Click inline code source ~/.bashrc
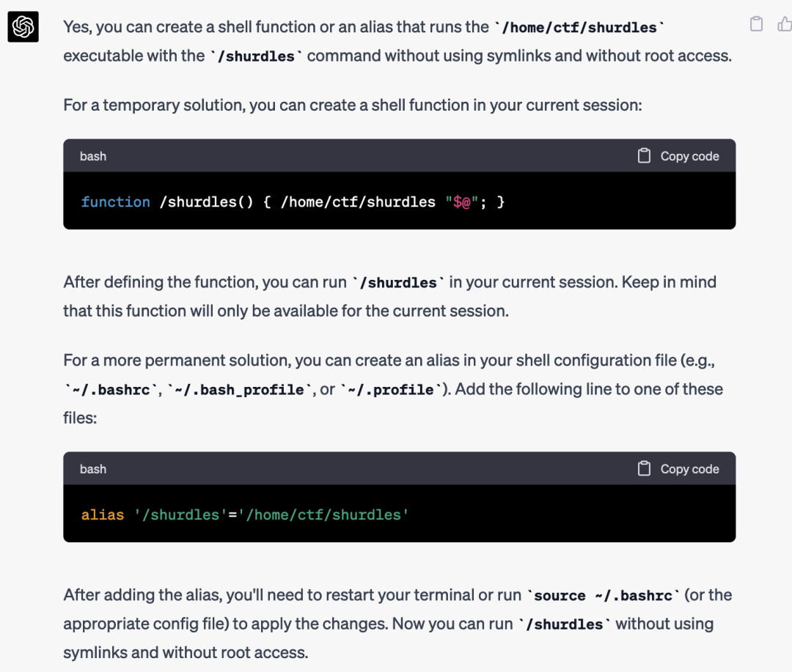This screenshot has height=672, width=792. [x=604, y=596]
